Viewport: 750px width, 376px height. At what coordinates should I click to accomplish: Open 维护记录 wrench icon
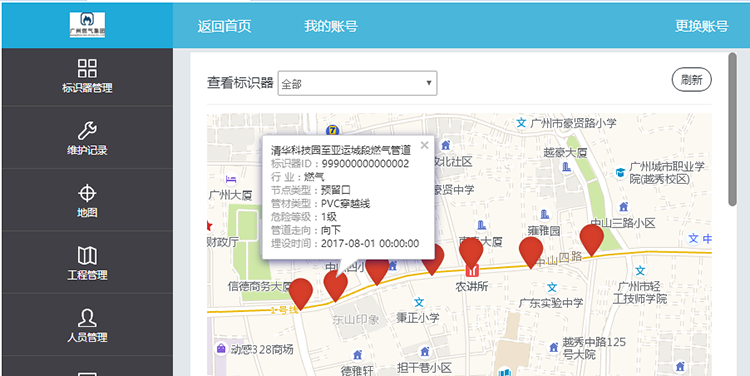(x=87, y=131)
